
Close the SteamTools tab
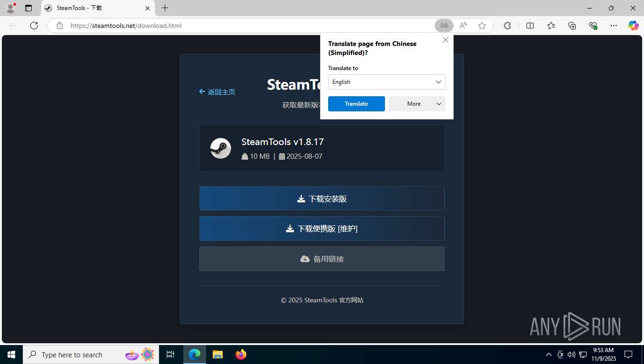point(147,8)
